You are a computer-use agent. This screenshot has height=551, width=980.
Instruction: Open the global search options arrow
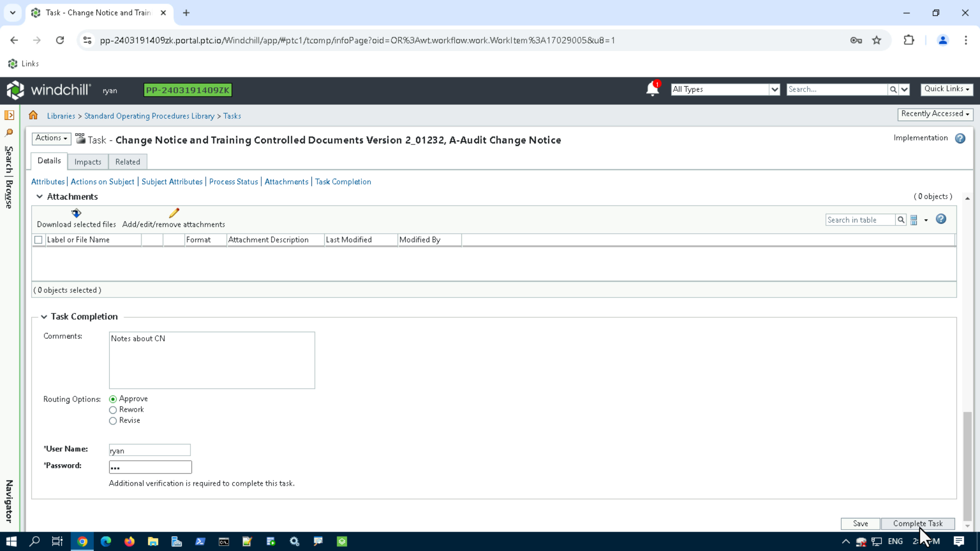[x=904, y=89]
